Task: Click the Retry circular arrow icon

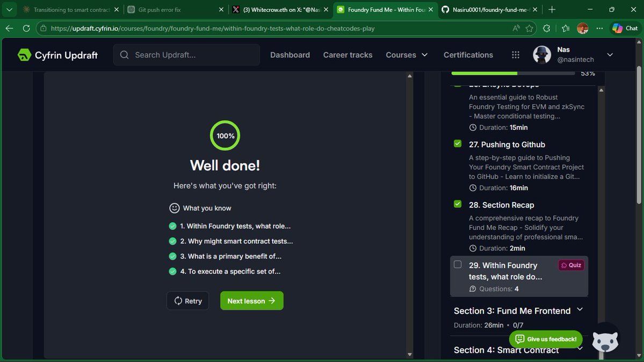Action: click(x=179, y=300)
